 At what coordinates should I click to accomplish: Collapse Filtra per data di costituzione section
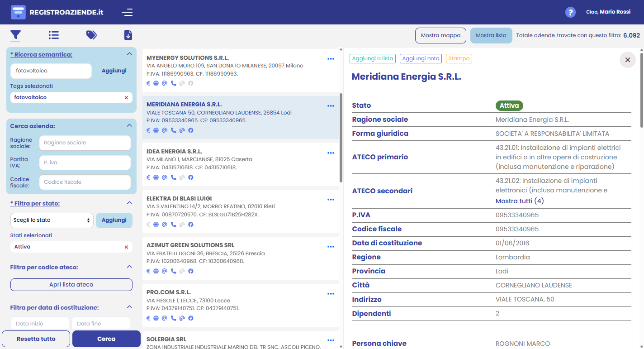tap(129, 307)
